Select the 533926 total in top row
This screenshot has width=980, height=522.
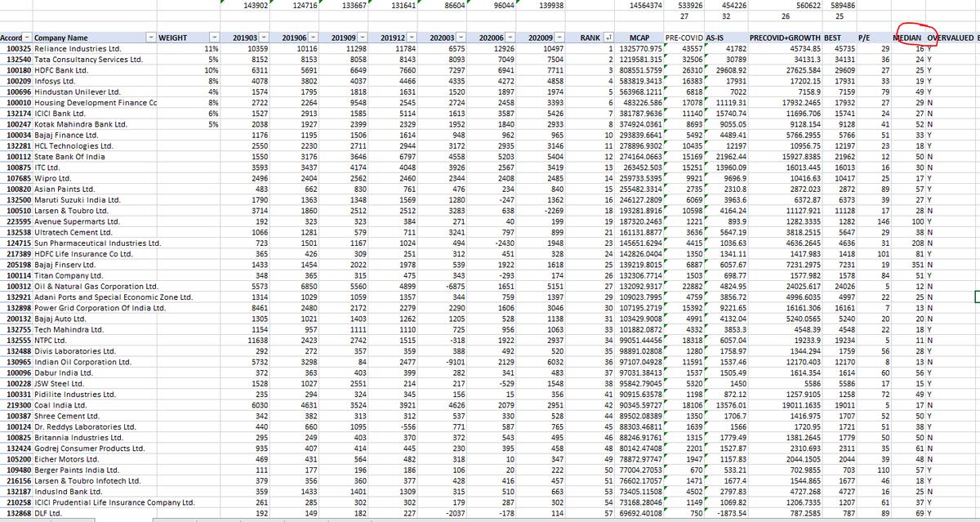[x=683, y=5]
